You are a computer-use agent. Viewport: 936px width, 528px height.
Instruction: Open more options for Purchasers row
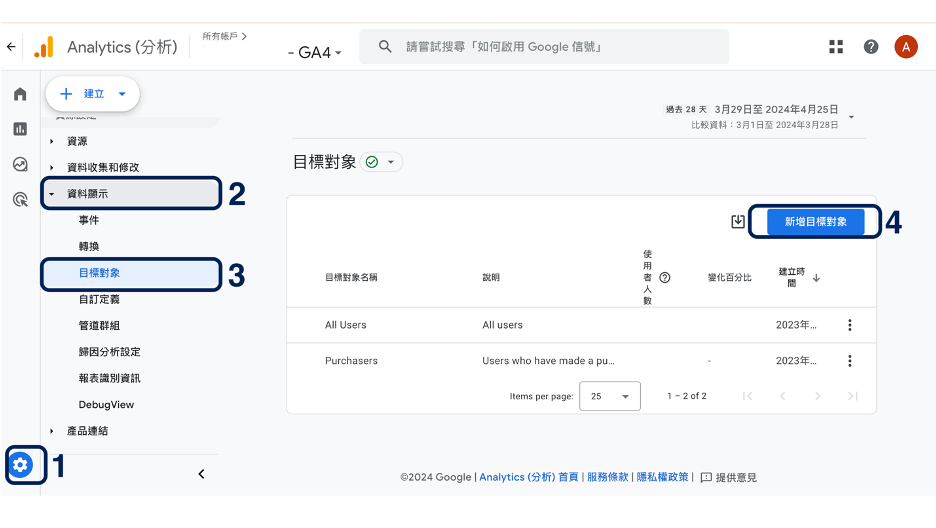(x=849, y=361)
